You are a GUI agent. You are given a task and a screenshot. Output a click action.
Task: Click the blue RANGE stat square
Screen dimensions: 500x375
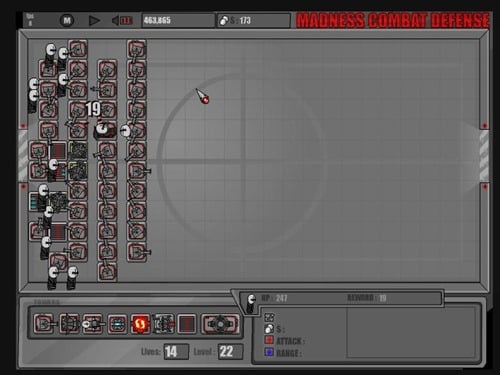(269, 352)
